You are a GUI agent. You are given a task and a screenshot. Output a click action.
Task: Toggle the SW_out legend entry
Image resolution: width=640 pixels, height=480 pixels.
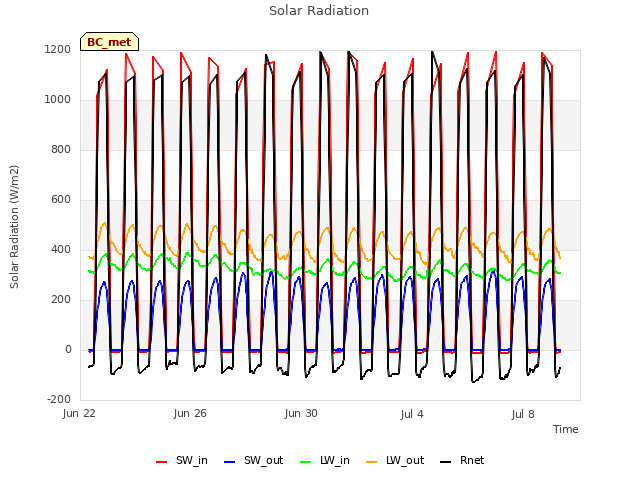[x=253, y=461]
